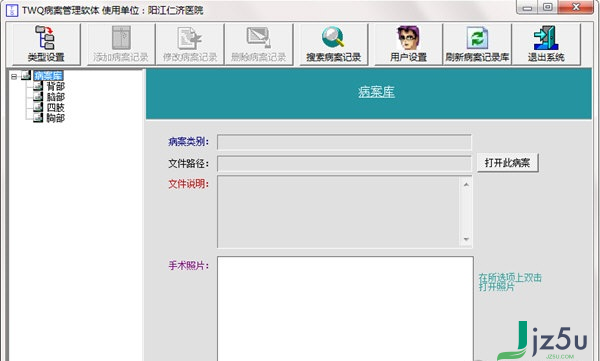Screen dimensions: 600x361
Task: Select 背部 category in tree
Action: pyautogui.click(x=56, y=87)
